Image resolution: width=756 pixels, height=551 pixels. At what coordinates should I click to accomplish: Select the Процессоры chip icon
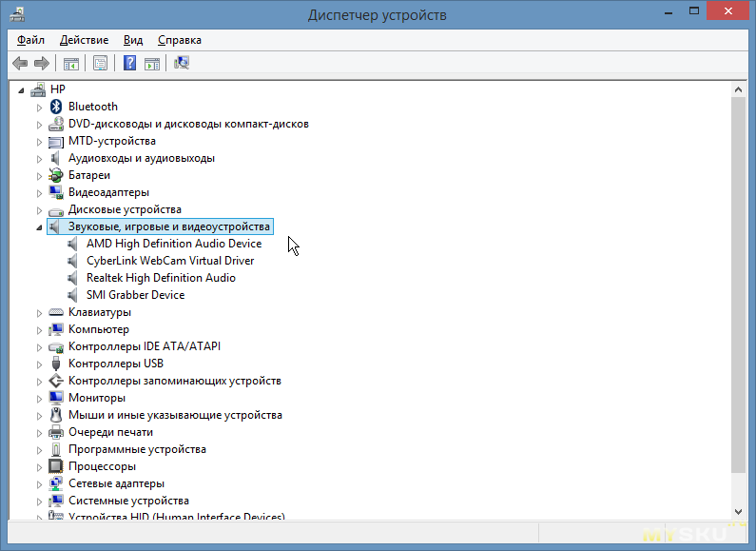(56, 466)
